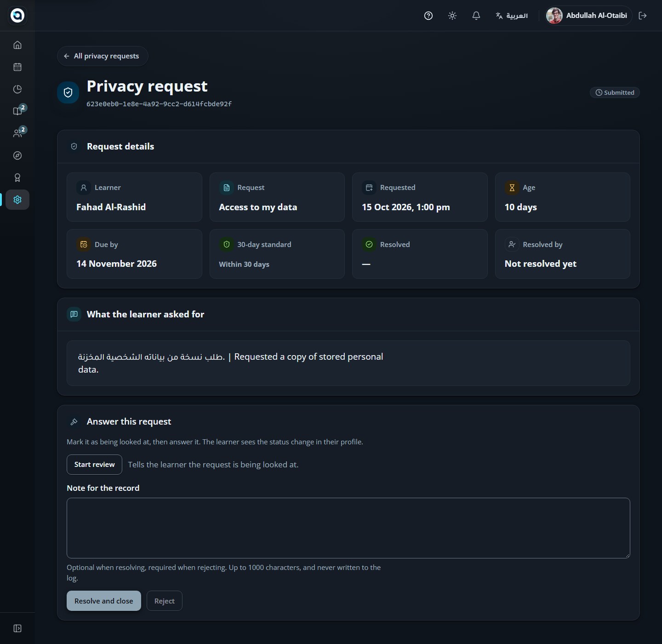
Task: Click the Access to my data value
Action: pos(258,207)
